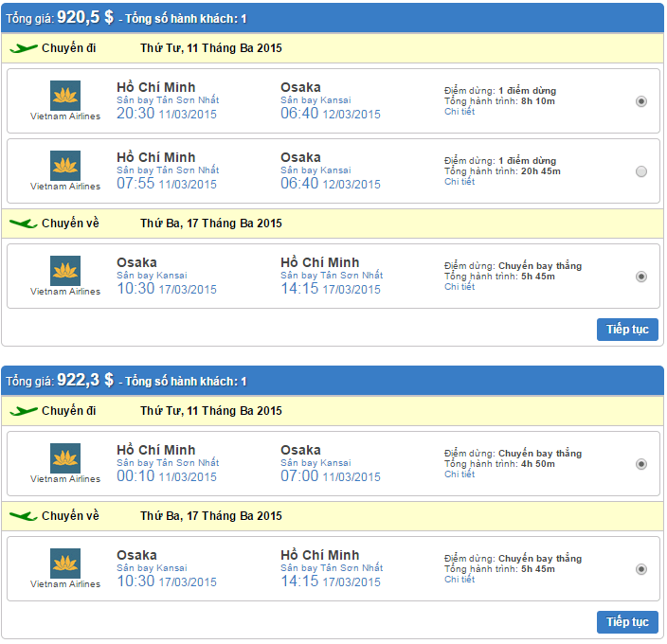The height and width of the screenshot is (644, 667).
Task: Click the 920,5 $ total price text
Action: (x=85, y=17)
